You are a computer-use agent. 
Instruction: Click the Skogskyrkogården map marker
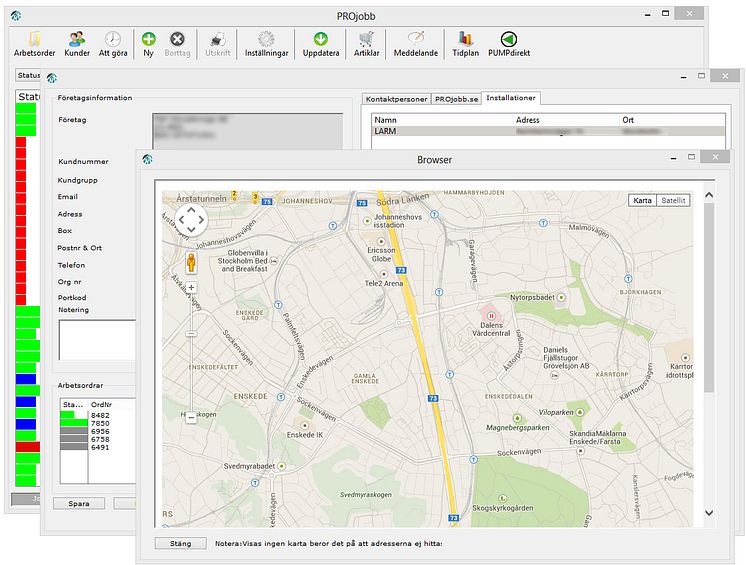click(502, 499)
